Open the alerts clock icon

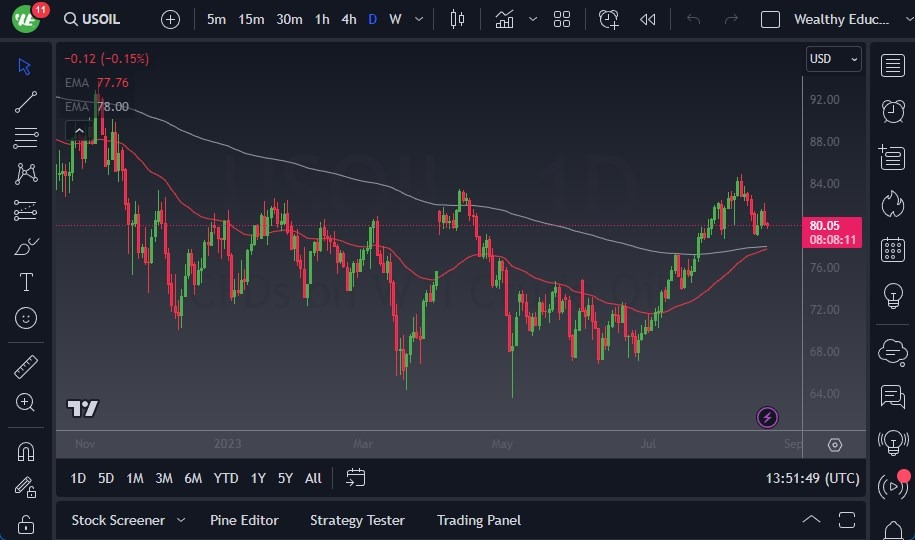click(x=892, y=111)
